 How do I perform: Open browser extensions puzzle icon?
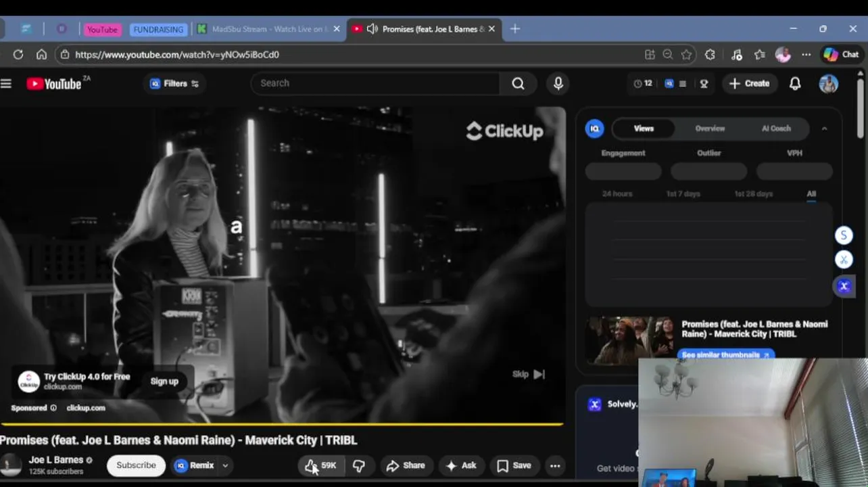point(710,54)
